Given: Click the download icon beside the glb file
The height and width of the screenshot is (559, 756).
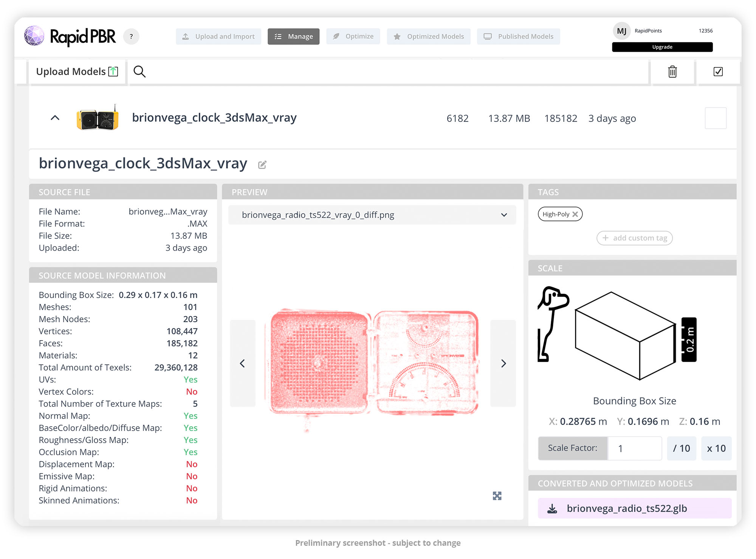Looking at the screenshot, I should (x=552, y=509).
